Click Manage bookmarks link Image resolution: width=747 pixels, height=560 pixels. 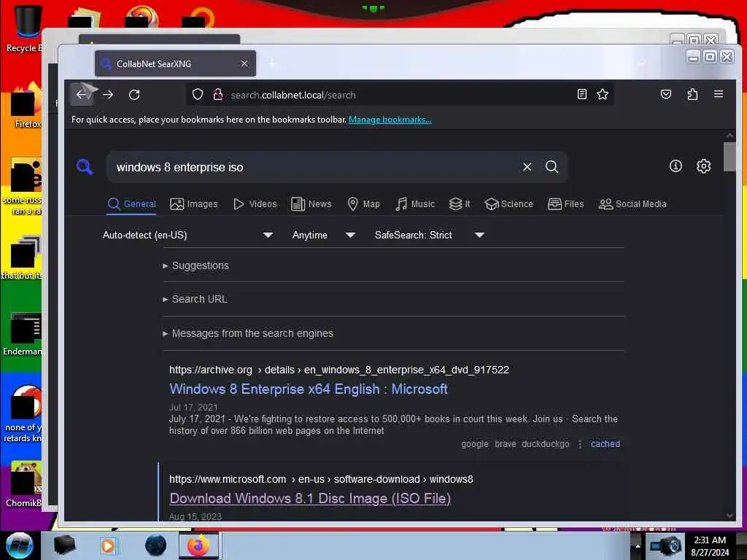click(390, 120)
